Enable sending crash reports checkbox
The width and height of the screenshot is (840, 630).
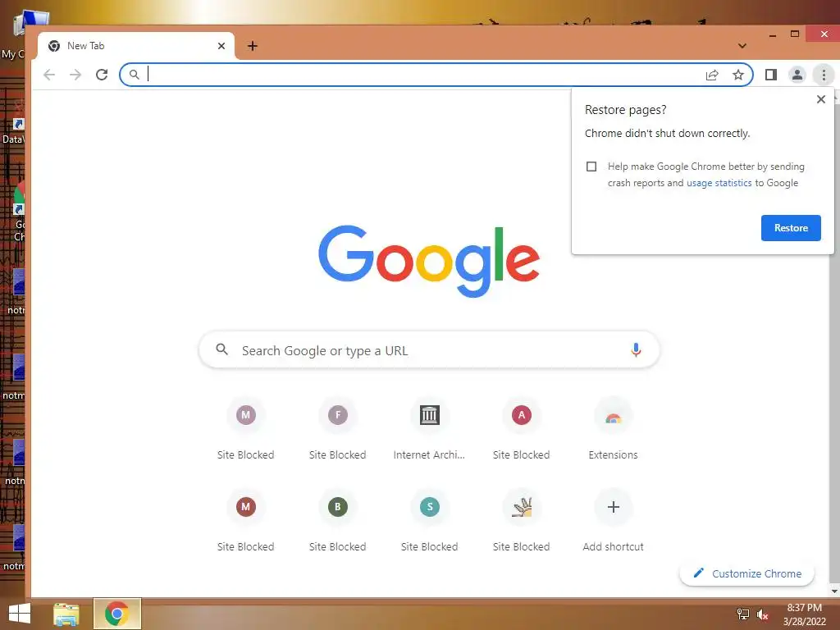coord(591,167)
